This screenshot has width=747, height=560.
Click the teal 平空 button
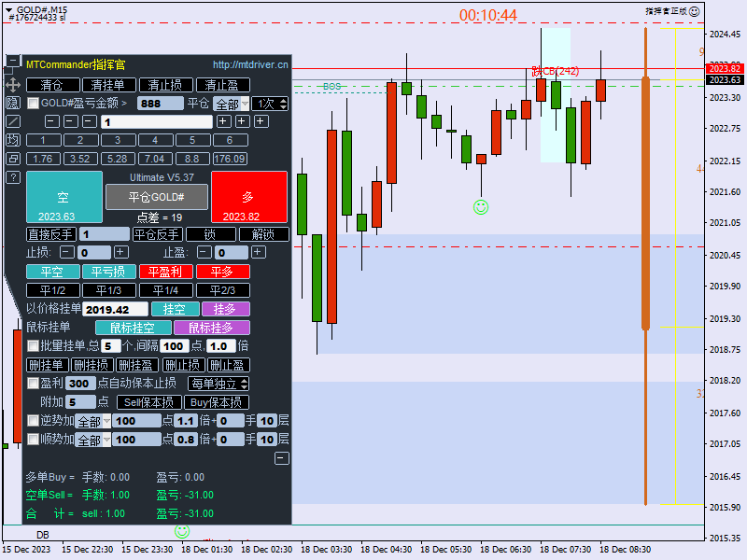click(53, 272)
